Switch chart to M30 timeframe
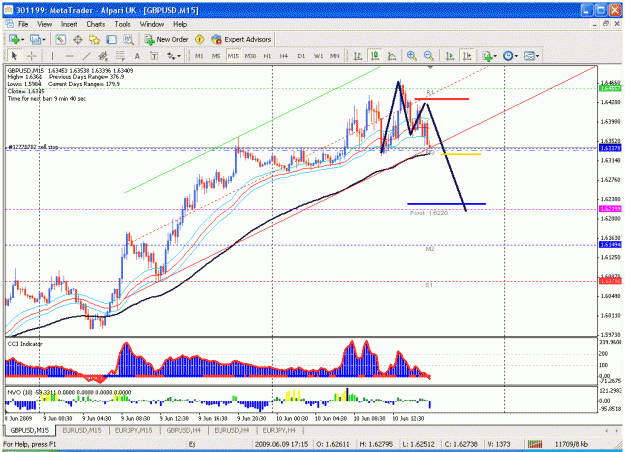Viewport: 625px width, 452px height. tap(250, 56)
